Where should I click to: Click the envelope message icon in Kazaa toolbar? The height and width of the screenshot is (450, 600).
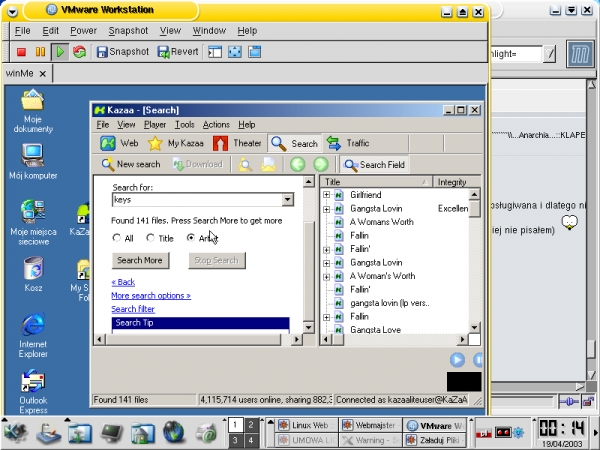tap(269, 165)
